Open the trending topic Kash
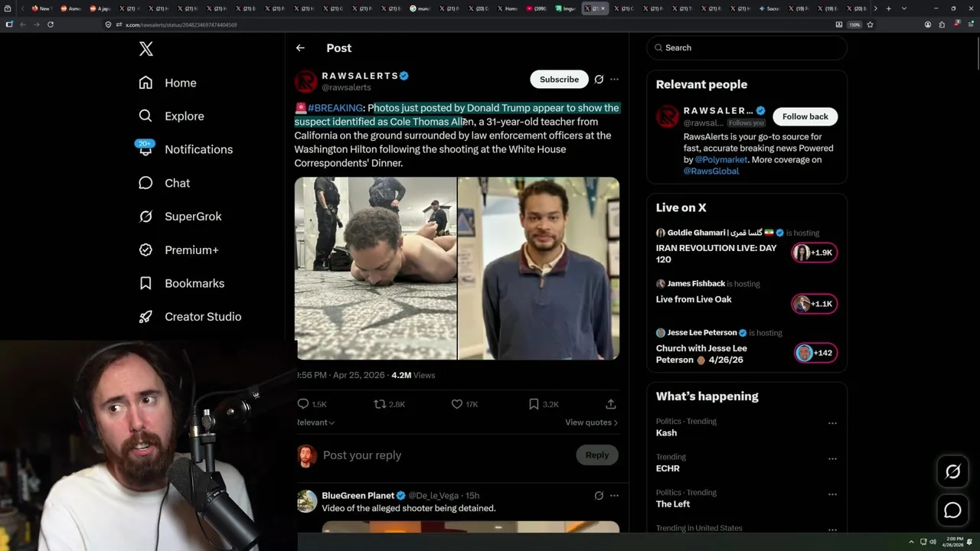 coord(666,433)
